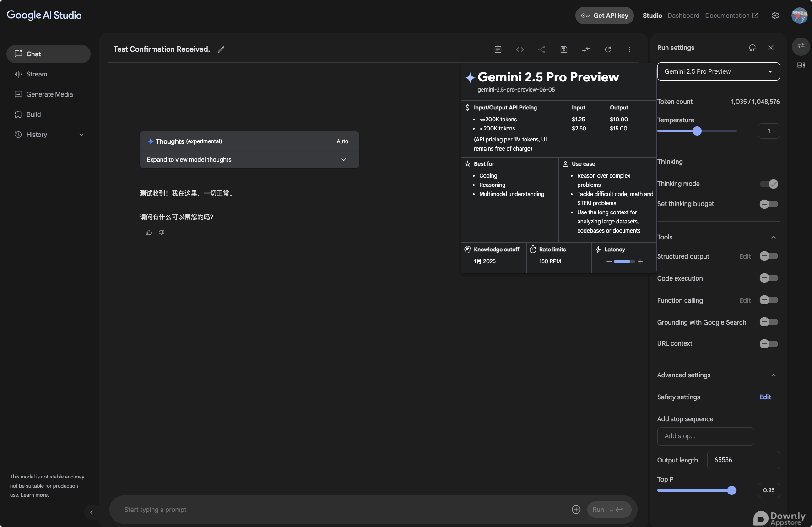812x527 pixels.
Task: Toggle the run settings sliders icon
Action: 801,47
